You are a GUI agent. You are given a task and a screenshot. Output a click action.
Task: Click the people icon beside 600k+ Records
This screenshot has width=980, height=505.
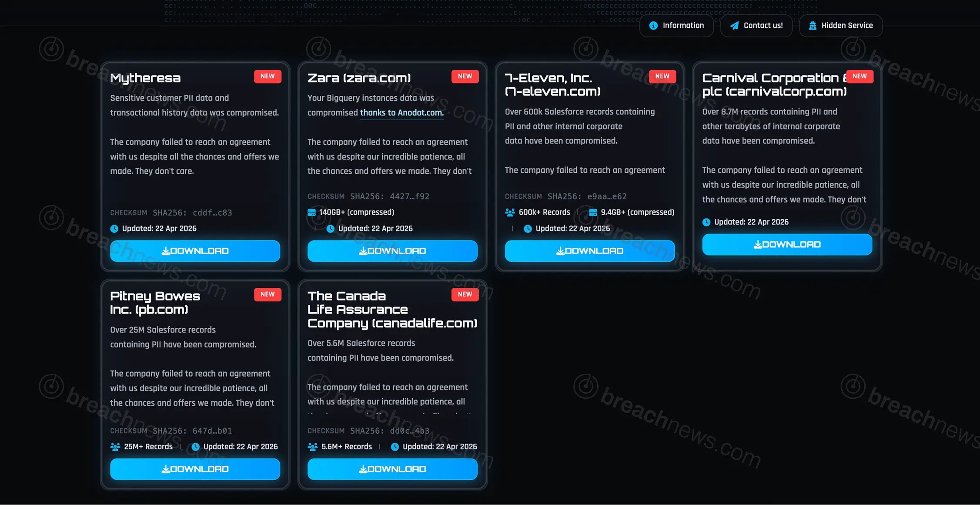(x=510, y=212)
